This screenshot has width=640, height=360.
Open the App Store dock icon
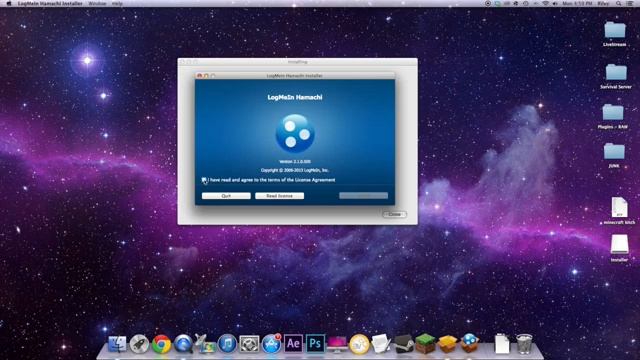click(271, 344)
